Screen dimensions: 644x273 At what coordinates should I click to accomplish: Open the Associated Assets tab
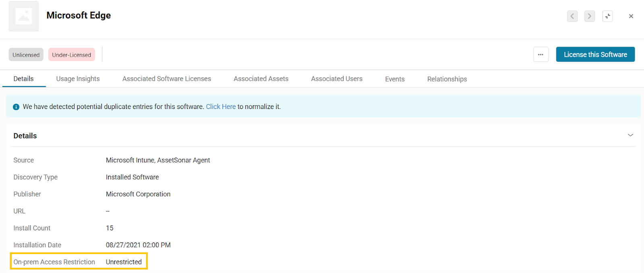click(261, 79)
